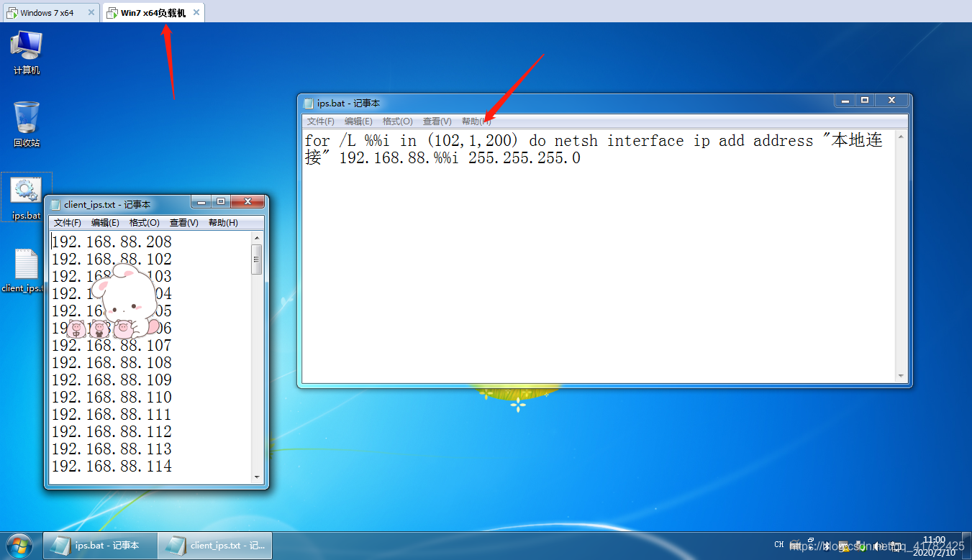Open 帮助(H) menu in ips.bat Notepad

click(x=477, y=121)
